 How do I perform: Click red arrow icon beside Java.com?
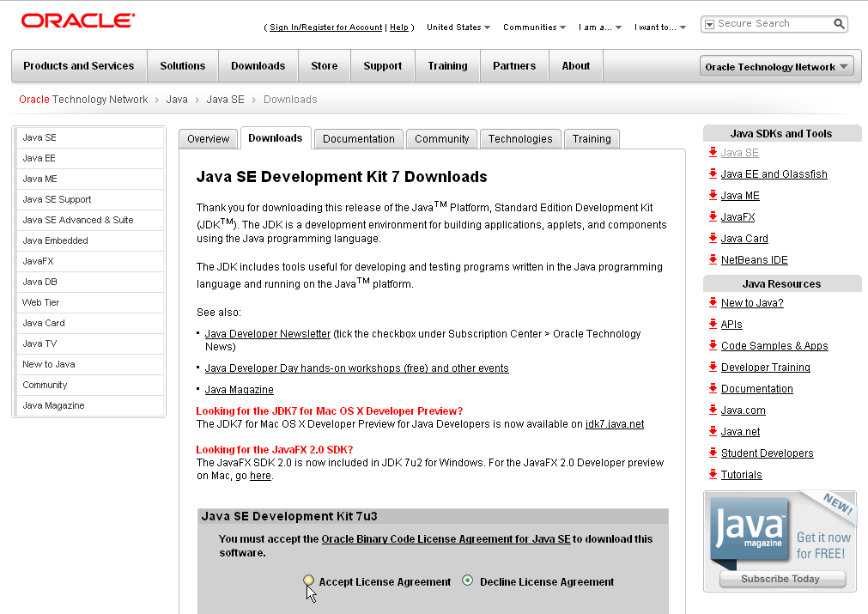pos(713,410)
